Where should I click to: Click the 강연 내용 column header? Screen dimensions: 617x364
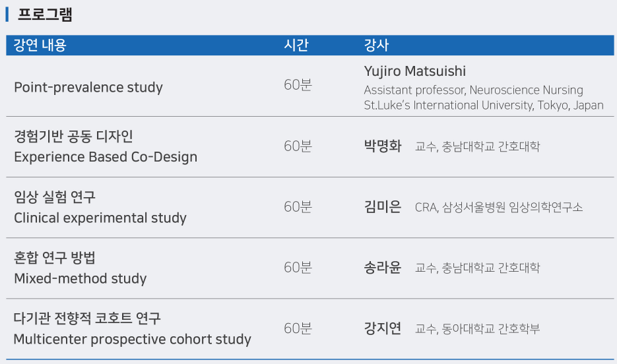click(x=40, y=45)
